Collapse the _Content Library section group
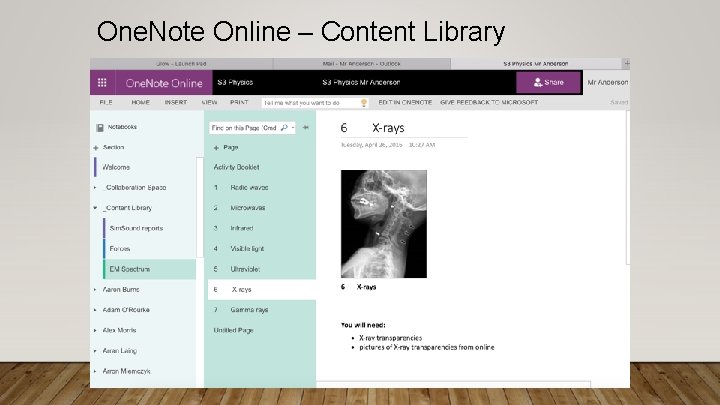Viewport: 720px width, 405px height. [x=95, y=208]
